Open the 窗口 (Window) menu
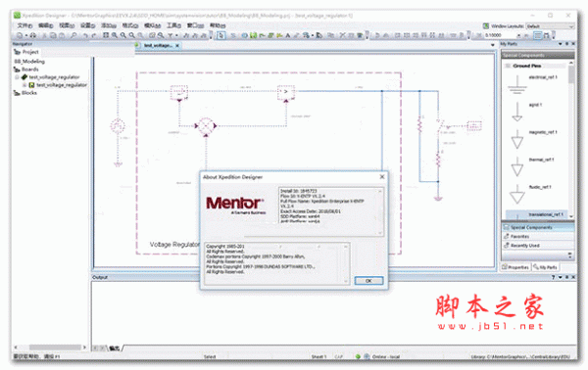 pyautogui.click(x=195, y=25)
